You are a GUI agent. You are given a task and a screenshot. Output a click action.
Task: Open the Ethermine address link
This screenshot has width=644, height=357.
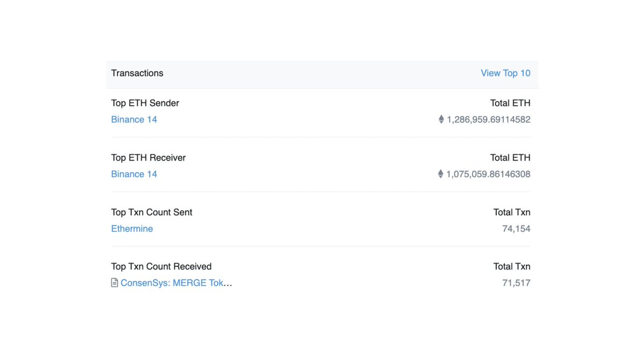coord(132,229)
